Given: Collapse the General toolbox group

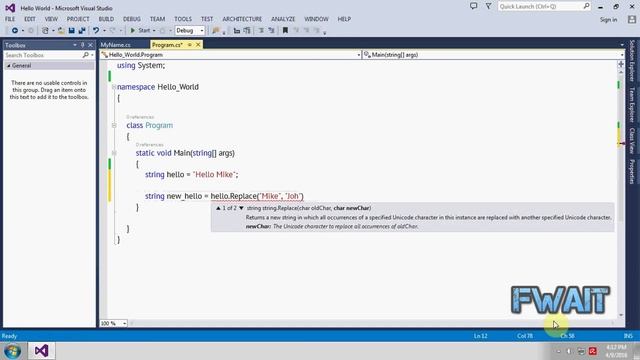Looking at the screenshot, I should [x=9, y=66].
